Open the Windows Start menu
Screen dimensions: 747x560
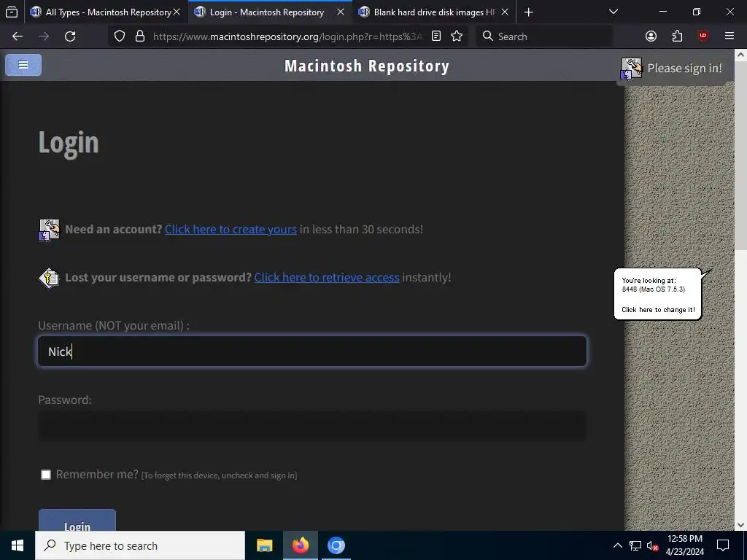pyautogui.click(x=18, y=545)
